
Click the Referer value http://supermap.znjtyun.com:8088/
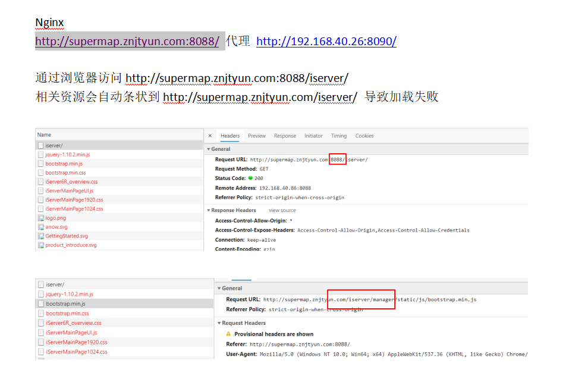pyautogui.click(x=300, y=344)
